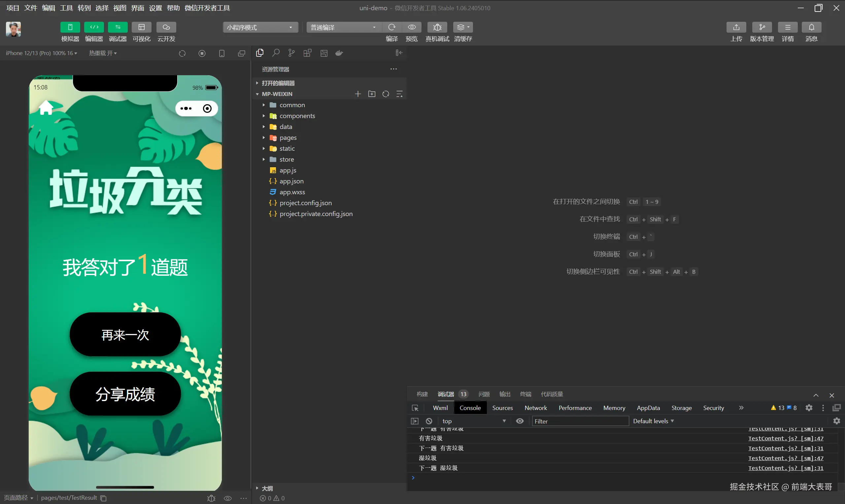Open the app.json file
845x504 pixels.
pyautogui.click(x=291, y=181)
